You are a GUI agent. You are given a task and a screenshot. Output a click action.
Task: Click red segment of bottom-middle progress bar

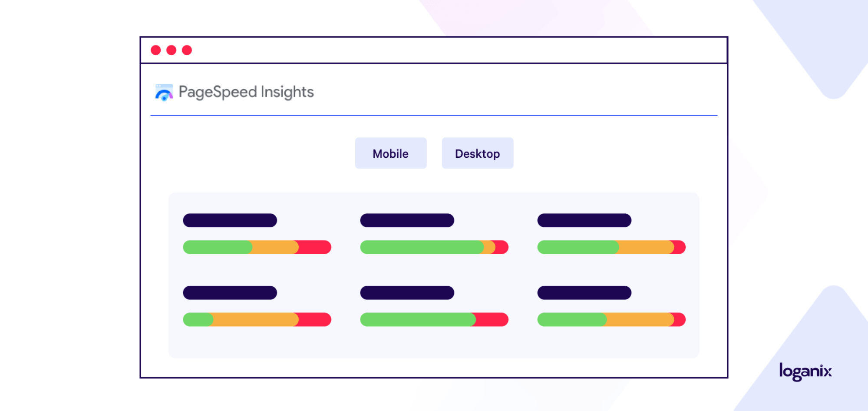coord(492,320)
